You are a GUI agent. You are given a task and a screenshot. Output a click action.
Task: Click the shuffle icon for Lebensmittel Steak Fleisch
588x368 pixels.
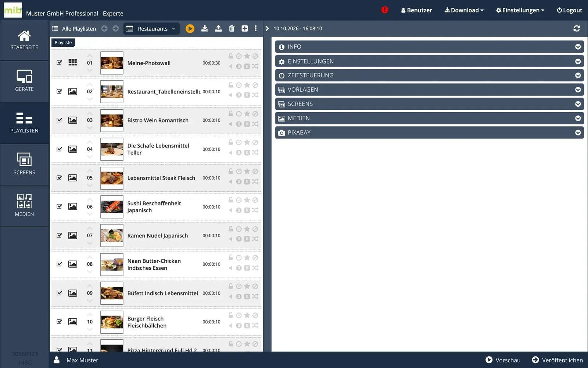tap(255, 181)
